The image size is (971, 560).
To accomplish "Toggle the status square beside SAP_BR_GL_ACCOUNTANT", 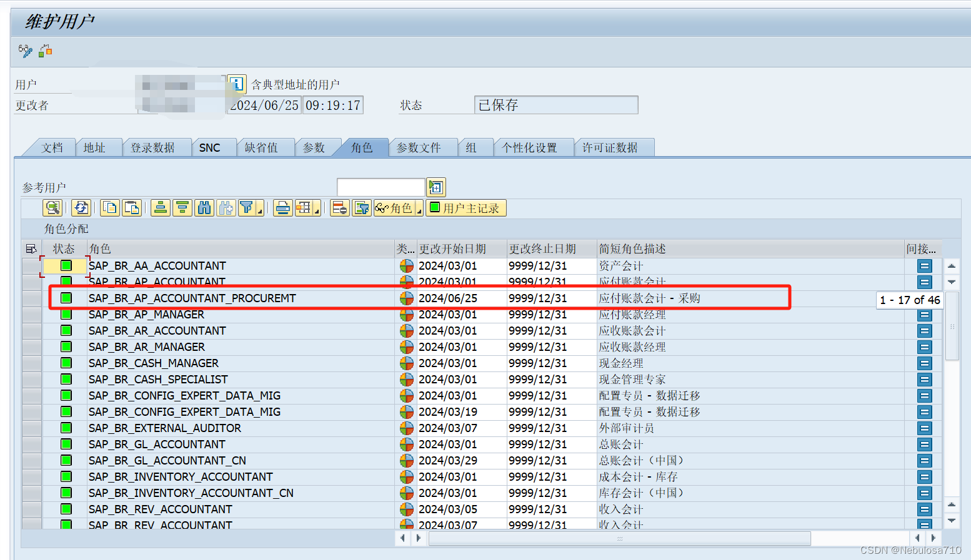I will (65, 444).
